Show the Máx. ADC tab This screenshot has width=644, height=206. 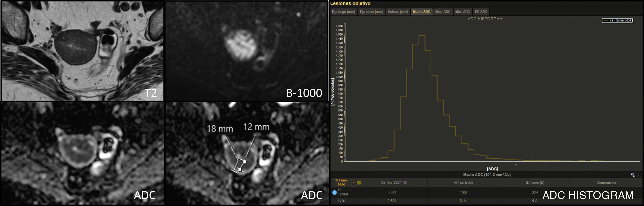[443, 12]
